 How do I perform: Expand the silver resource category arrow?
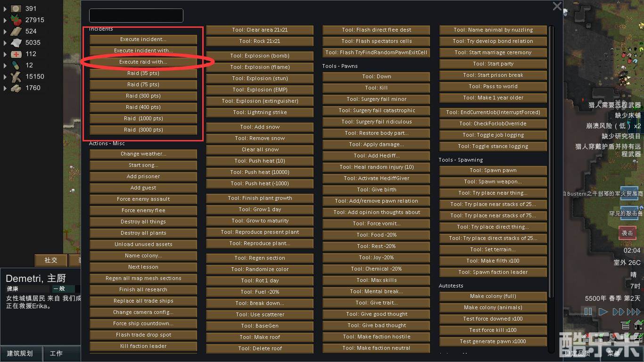coord(5,9)
